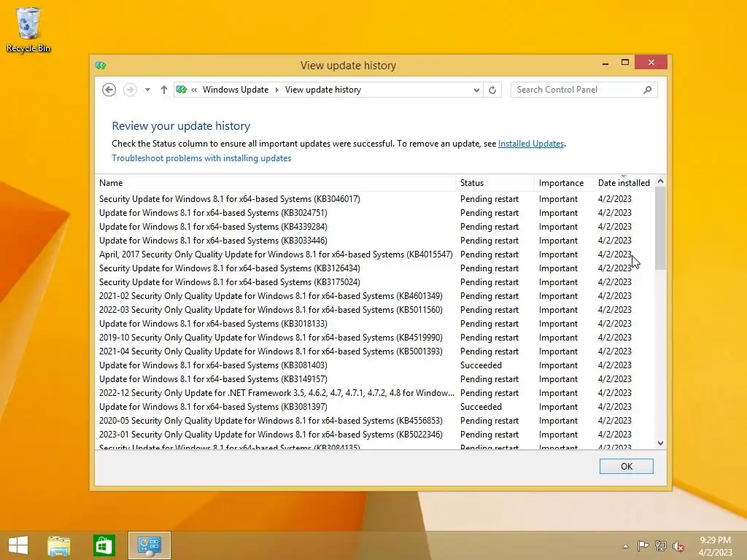The image size is (747, 560).
Task: Click the search magnifier icon
Action: point(647,90)
